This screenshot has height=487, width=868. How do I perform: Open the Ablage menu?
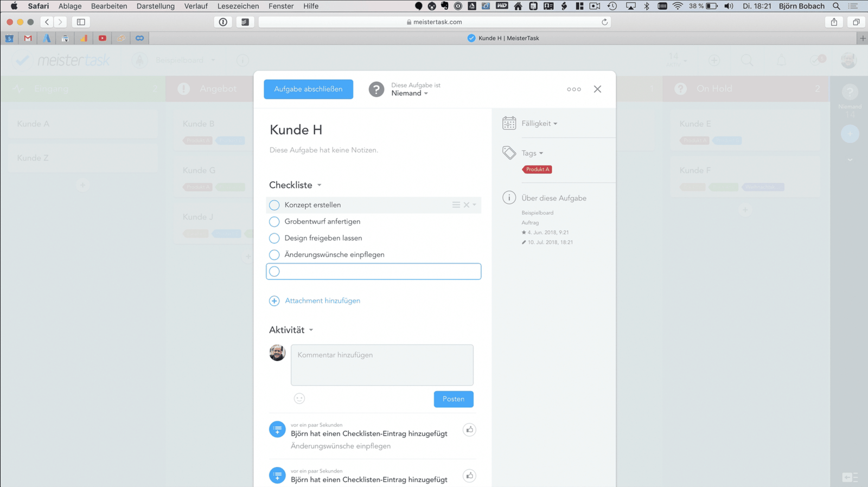tap(70, 6)
